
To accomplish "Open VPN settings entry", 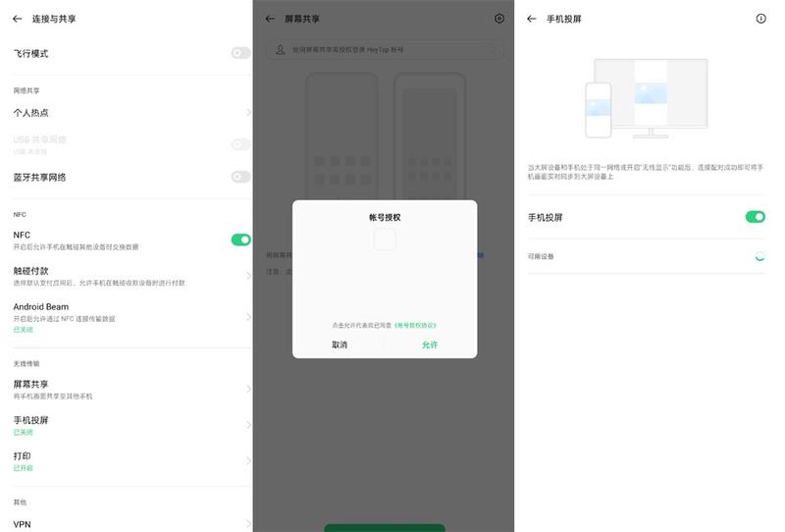I will pos(132,524).
